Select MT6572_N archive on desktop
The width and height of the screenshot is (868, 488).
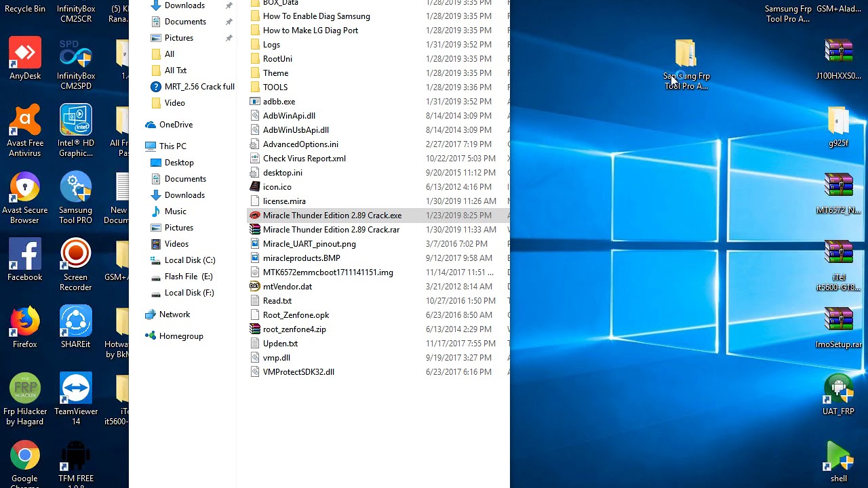pos(839,194)
